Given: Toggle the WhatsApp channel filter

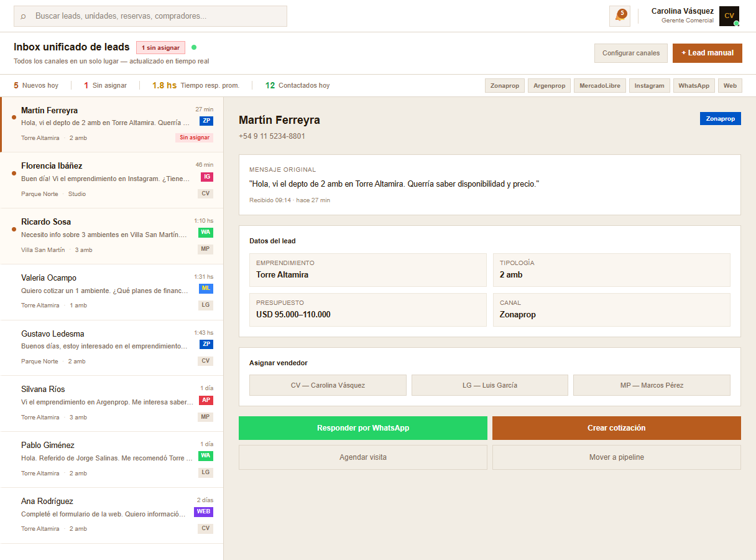Looking at the screenshot, I should (x=693, y=85).
